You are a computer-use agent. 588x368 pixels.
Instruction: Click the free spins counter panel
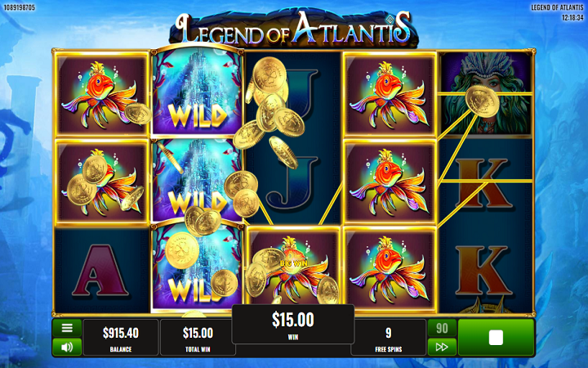tap(389, 338)
